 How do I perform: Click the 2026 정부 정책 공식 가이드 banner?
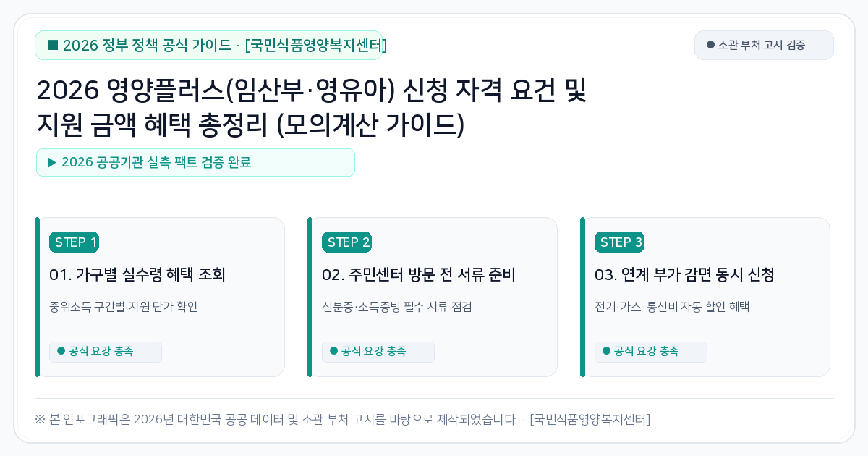pos(208,45)
